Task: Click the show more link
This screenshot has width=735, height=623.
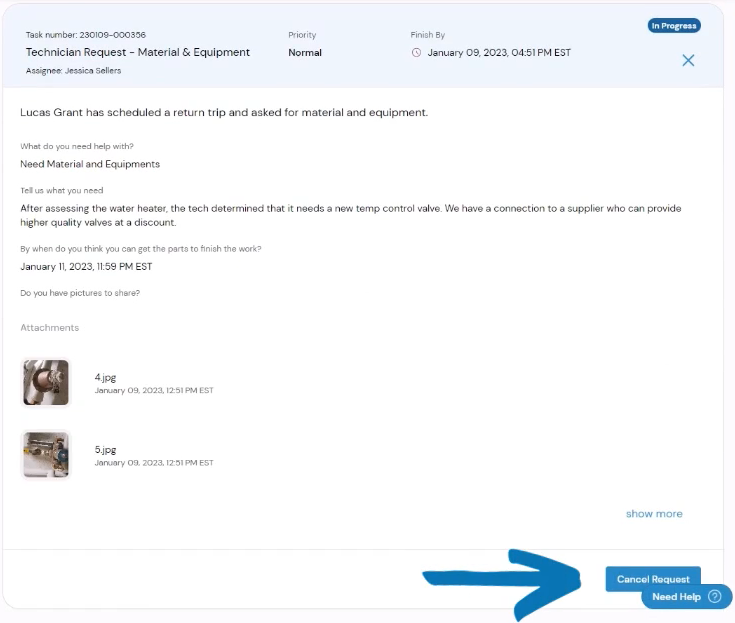Action: point(654,514)
